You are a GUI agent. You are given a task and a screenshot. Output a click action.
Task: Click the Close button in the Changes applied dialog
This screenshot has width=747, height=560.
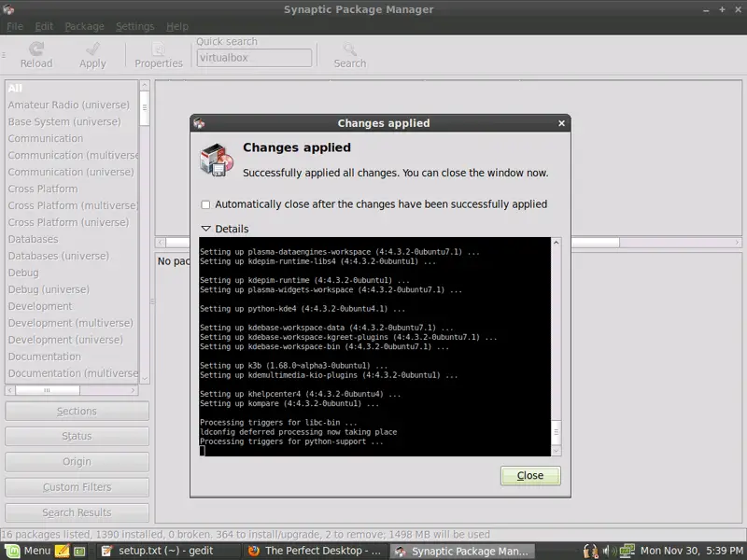click(530, 475)
